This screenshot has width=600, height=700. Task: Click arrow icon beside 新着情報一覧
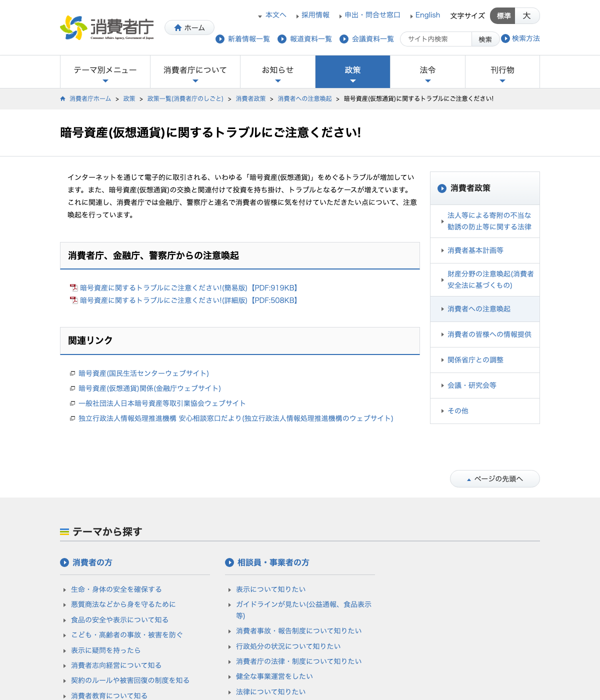[220, 39]
